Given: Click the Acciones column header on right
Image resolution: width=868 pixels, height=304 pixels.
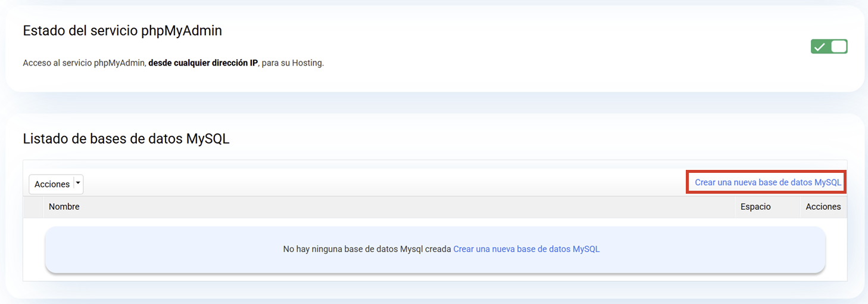Looking at the screenshot, I should [x=823, y=207].
